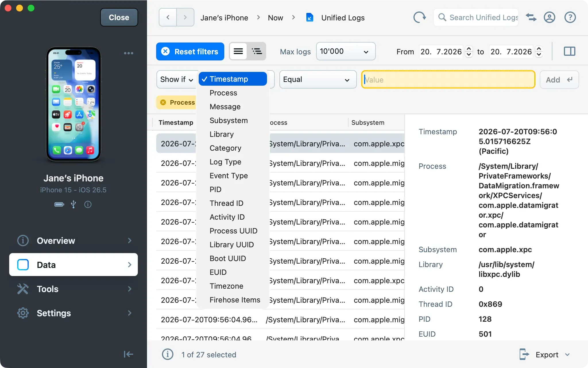Click the Overview info icon in the sidebar
The width and height of the screenshot is (588, 368).
click(x=23, y=241)
